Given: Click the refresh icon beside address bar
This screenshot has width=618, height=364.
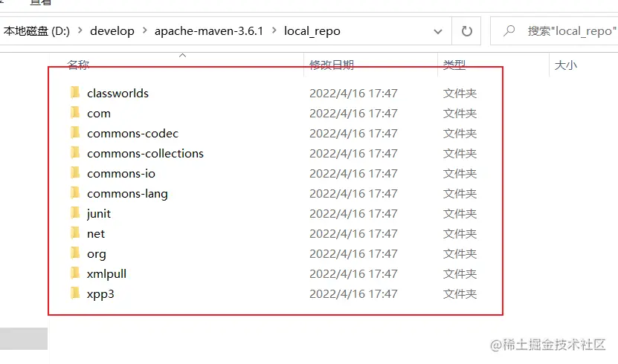Looking at the screenshot, I should click(466, 30).
